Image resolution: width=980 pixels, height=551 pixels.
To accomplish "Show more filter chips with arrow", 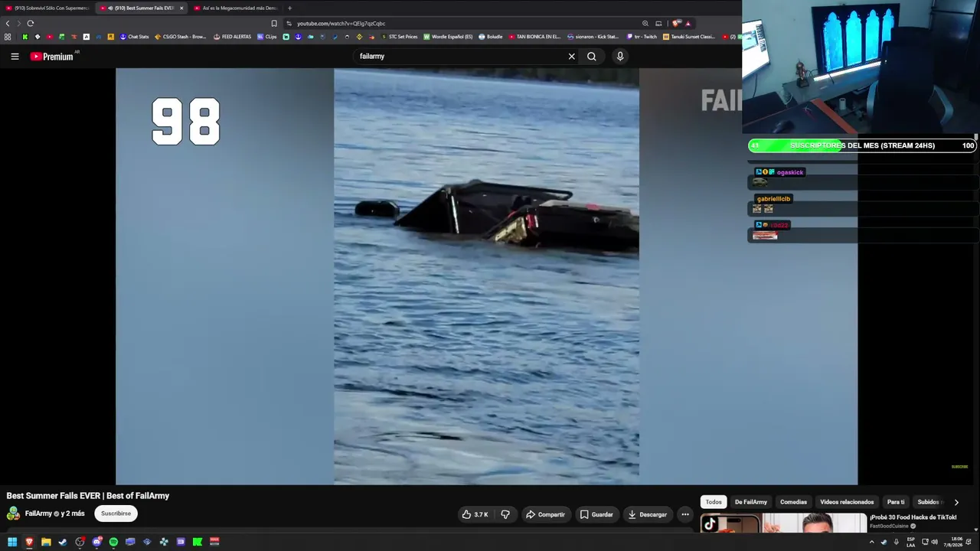I will point(956,502).
